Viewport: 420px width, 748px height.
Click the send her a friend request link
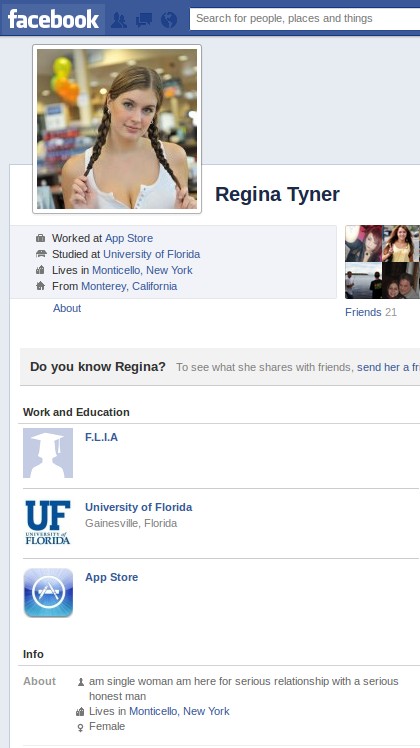[x=388, y=367]
